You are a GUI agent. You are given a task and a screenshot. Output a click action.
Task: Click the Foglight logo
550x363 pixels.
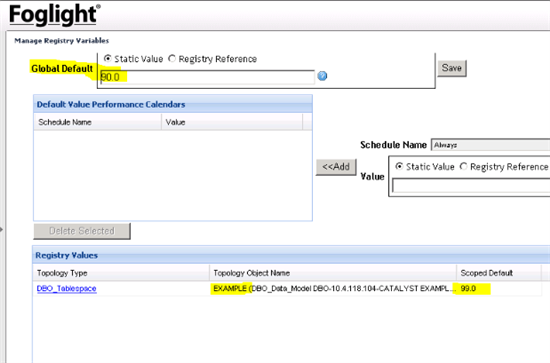[54, 15]
